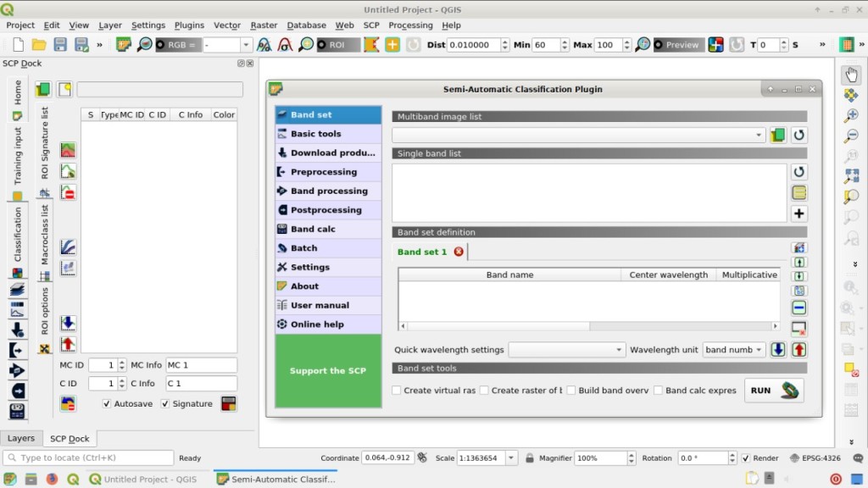Select Band calc in SCP side menu
This screenshot has width=868, height=488.
pos(328,229)
